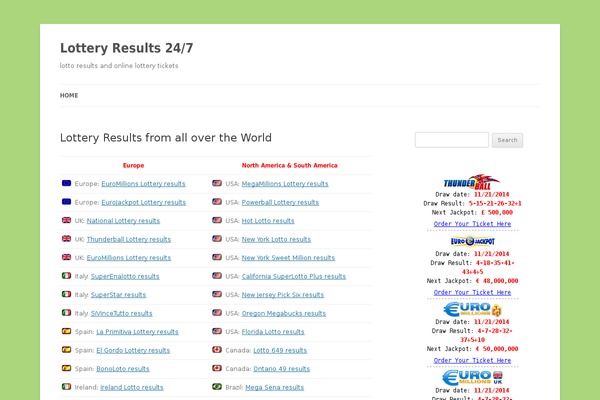Click EU flag beside EuroJackpot Lottery results

(x=67, y=201)
